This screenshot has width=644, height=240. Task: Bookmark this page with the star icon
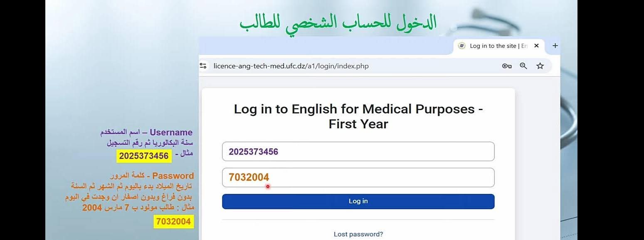click(540, 66)
